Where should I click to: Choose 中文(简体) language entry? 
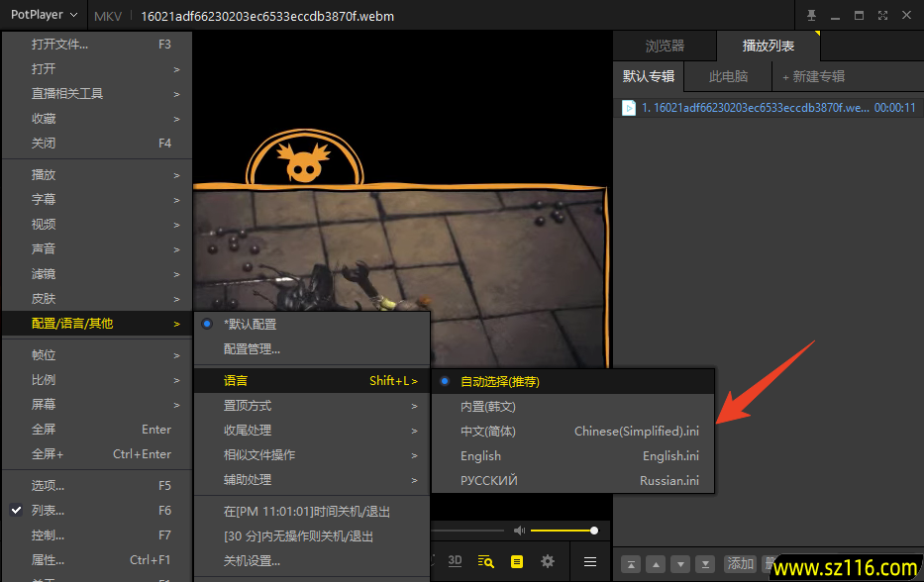pyautogui.click(x=488, y=432)
